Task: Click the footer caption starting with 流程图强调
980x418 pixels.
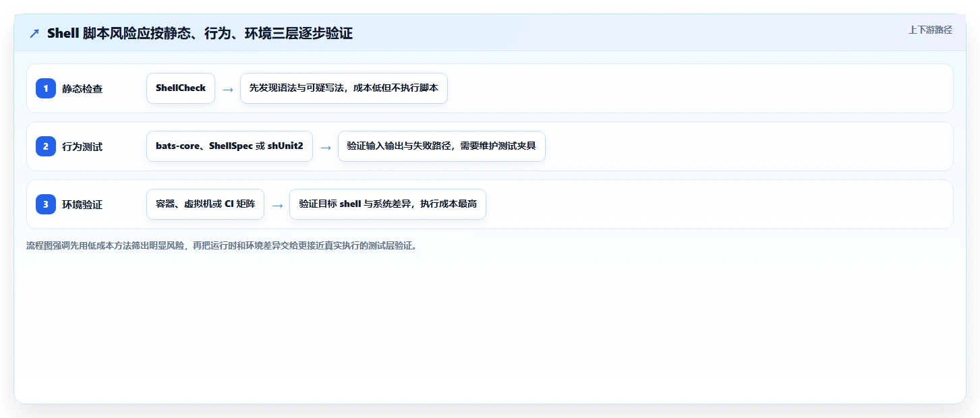Action: point(222,246)
